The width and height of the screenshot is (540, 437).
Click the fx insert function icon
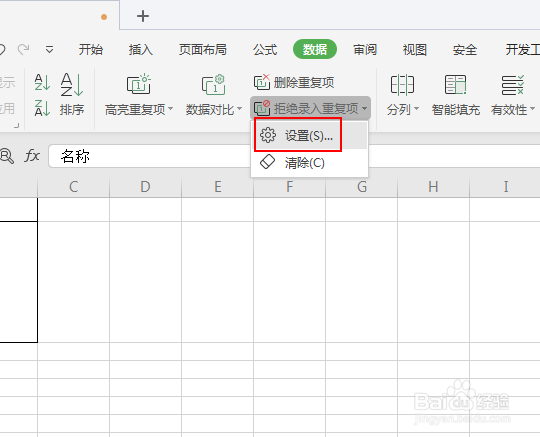pyautogui.click(x=32, y=156)
